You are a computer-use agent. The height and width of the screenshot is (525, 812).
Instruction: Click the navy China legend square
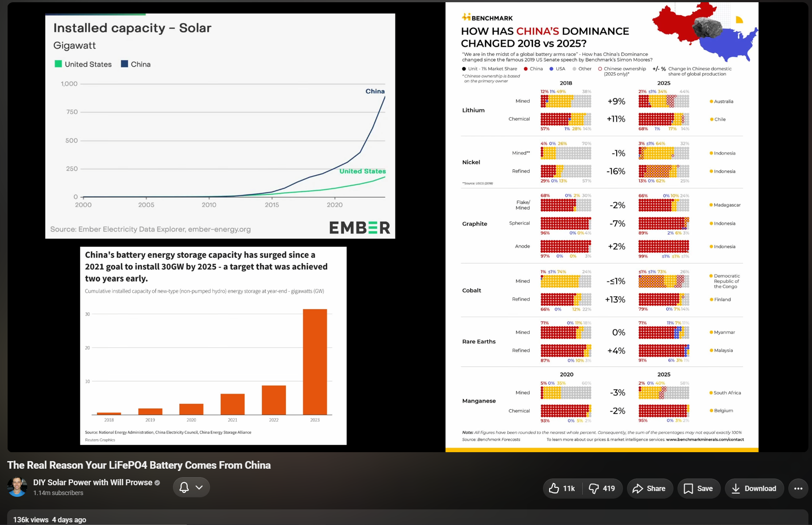124,64
